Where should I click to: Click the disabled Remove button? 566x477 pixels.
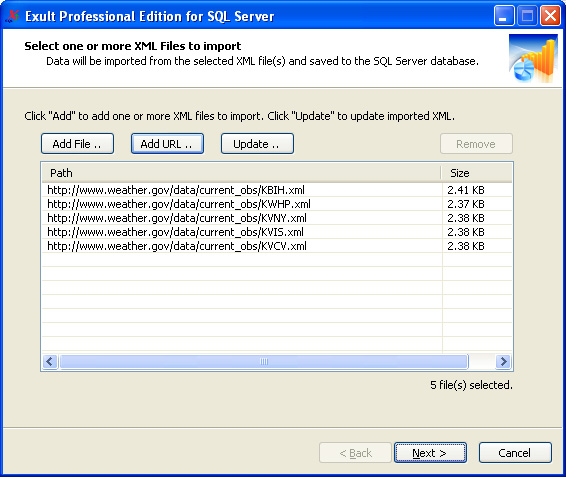tap(476, 144)
